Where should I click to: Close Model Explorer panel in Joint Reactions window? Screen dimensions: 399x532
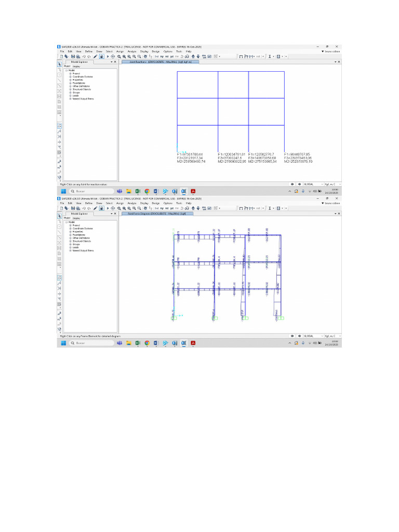[115, 62]
